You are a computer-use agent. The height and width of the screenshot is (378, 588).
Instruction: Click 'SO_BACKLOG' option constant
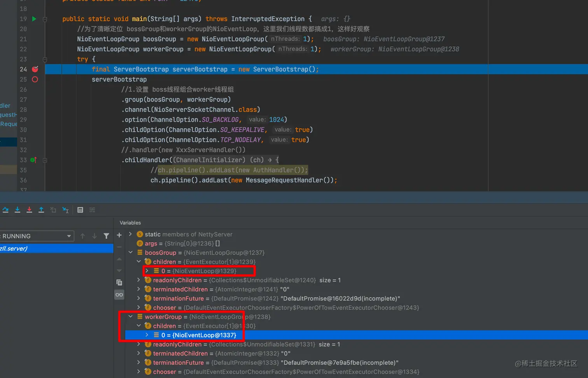[220, 120]
